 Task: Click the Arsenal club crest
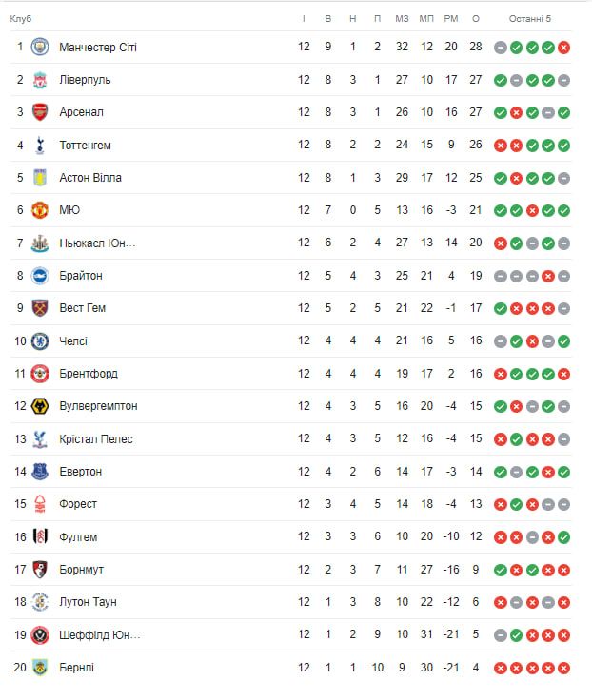(40, 112)
